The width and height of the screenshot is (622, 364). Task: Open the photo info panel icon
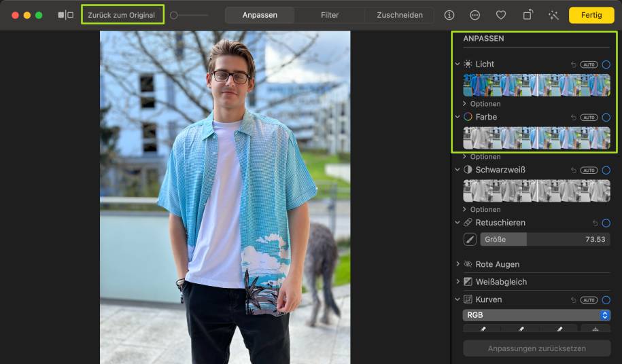[x=449, y=15]
